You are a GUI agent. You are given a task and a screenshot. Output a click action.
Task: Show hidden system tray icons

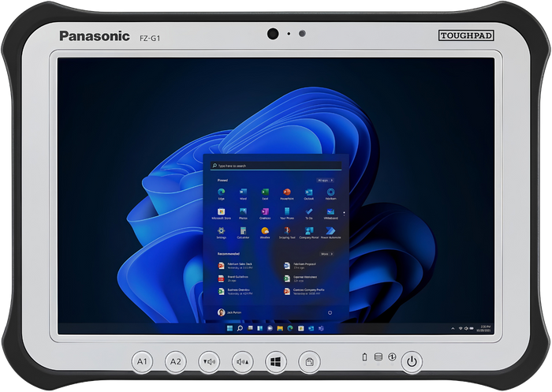453,329
